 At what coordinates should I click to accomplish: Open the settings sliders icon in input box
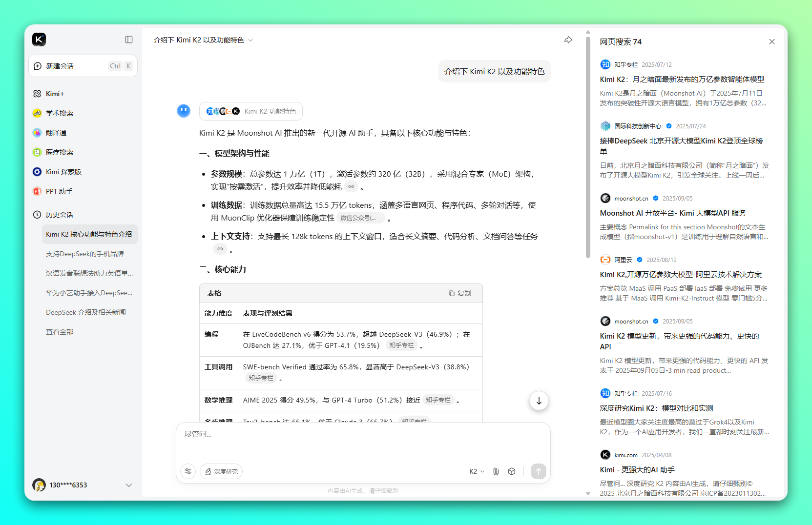pyautogui.click(x=188, y=471)
